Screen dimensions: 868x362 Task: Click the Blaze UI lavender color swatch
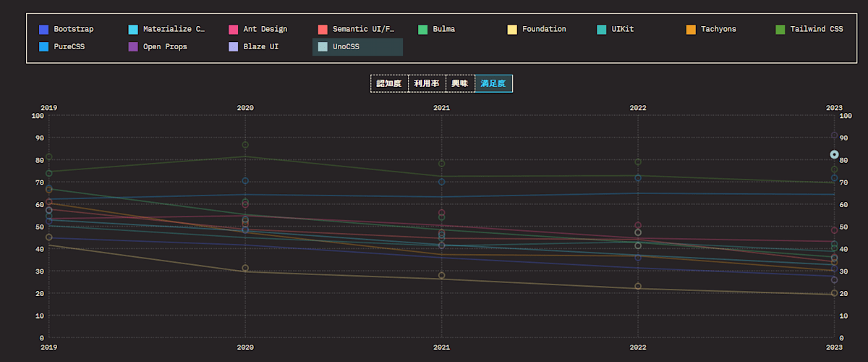pyautogui.click(x=233, y=47)
